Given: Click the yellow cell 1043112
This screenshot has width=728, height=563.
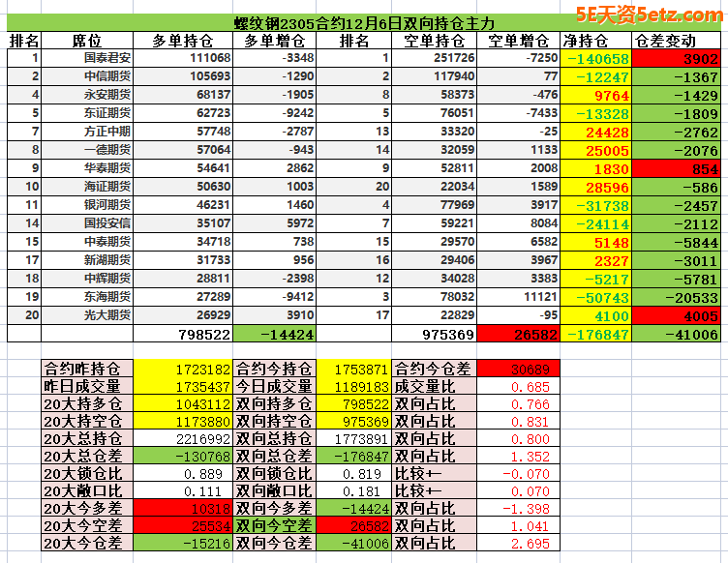Looking at the screenshot, I should [x=182, y=403].
